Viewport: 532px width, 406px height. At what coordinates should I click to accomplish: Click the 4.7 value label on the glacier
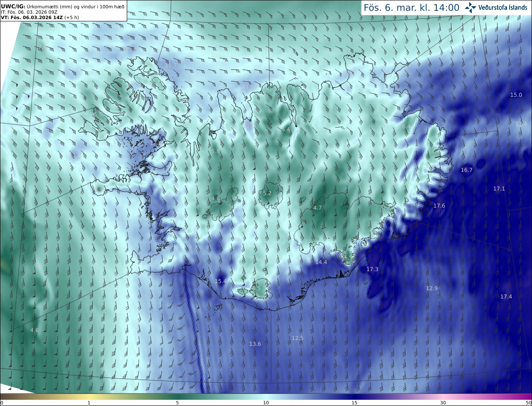click(x=318, y=208)
